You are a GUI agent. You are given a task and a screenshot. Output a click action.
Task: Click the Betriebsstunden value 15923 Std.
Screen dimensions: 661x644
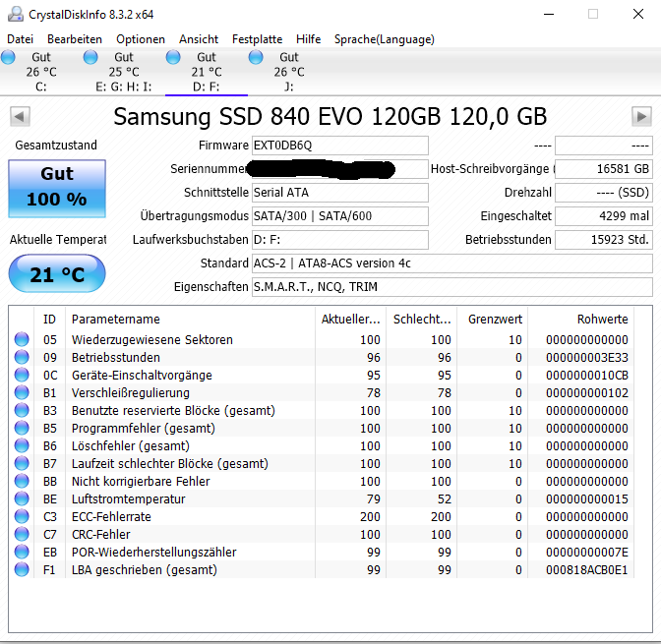click(x=604, y=240)
